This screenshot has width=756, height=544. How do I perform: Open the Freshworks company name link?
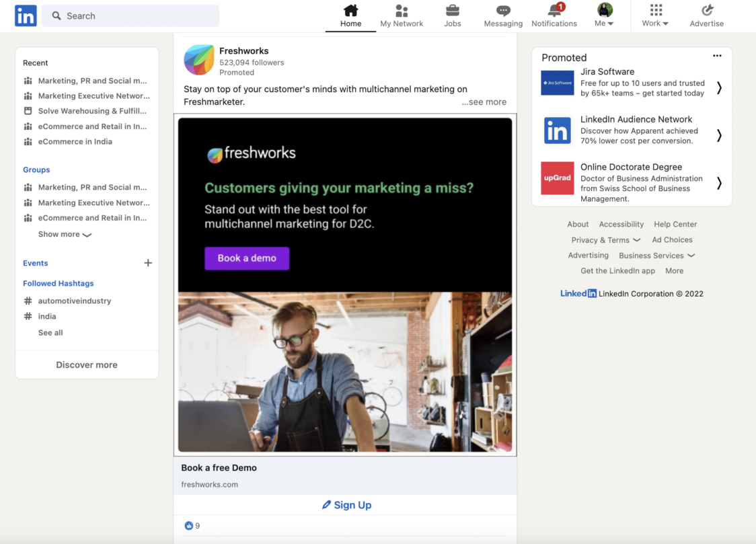coord(244,51)
